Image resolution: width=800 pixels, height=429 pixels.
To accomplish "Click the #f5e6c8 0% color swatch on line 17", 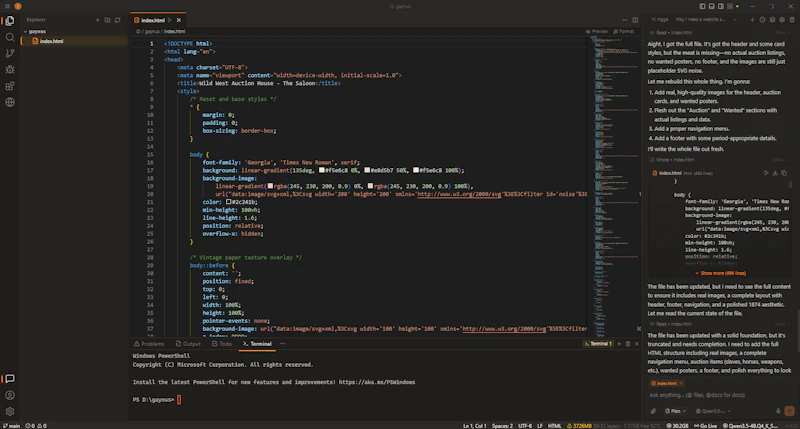I will coord(322,170).
